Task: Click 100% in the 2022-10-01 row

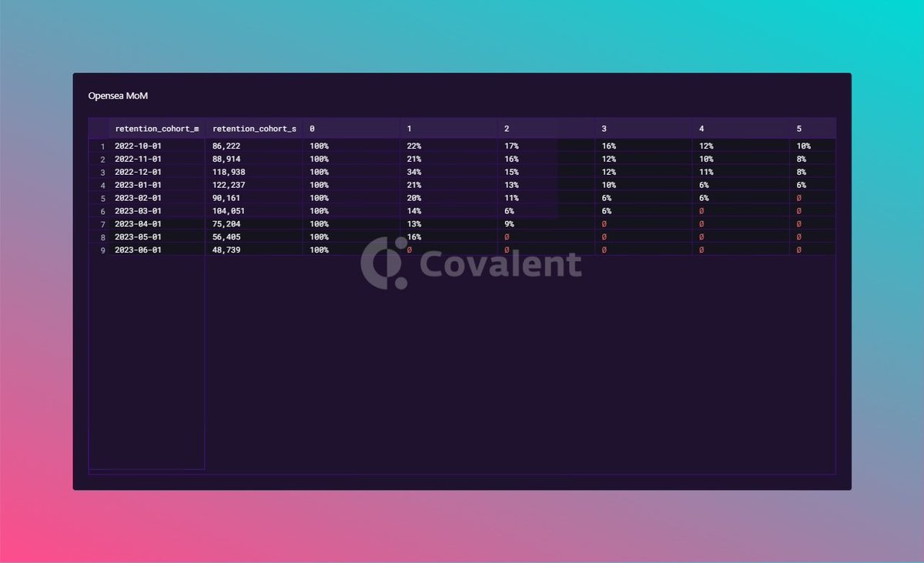Action: [x=319, y=146]
